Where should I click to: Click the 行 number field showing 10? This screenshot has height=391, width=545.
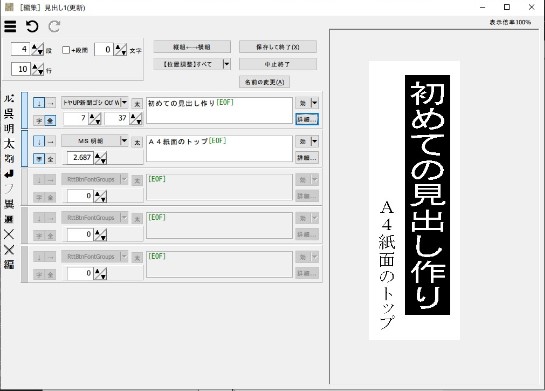tap(21, 69)
